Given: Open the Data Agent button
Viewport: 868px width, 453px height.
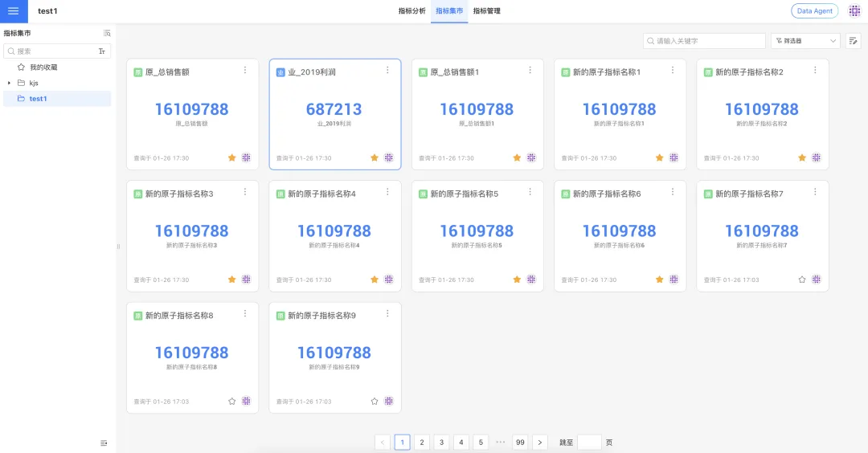Looking at the screenshot, I should pos(814,11).
